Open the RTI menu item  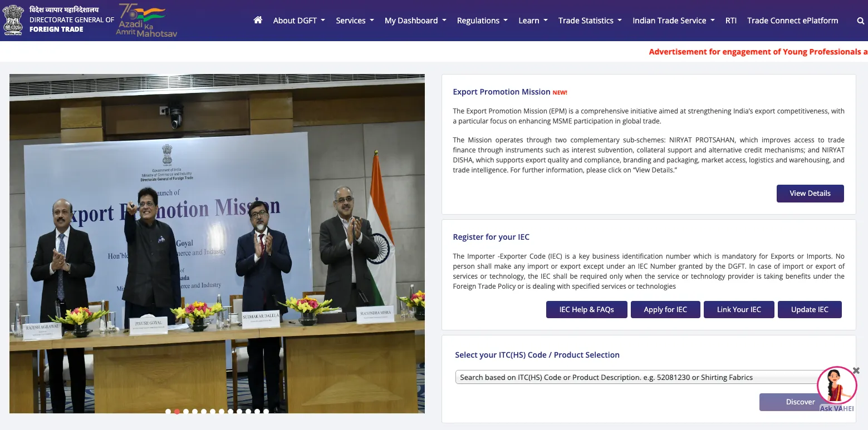click(x=731, y=21)
